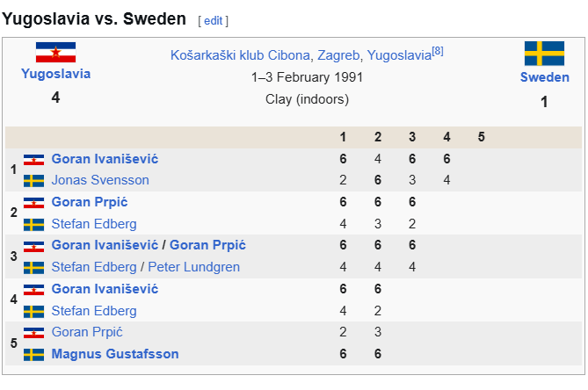588x390 pixels.
Task: Click Sweden flag beside Stefan Edberg / Peter Lundgren
Action: [x=33, y=268]
